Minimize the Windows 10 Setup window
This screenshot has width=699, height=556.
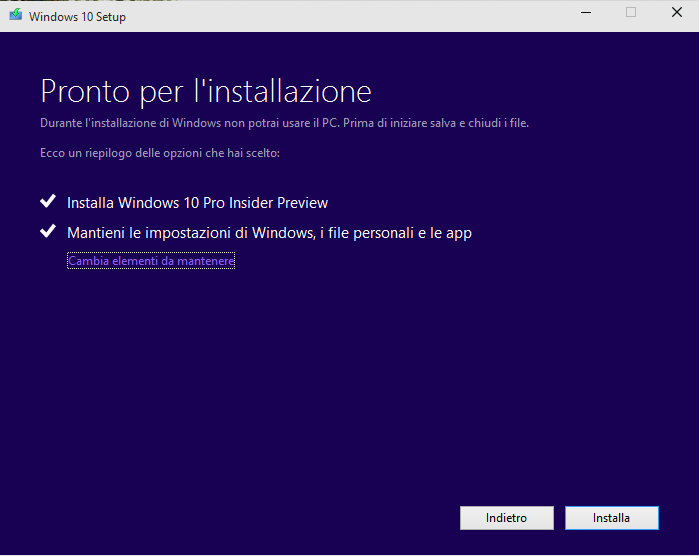[x=586, y=12]
